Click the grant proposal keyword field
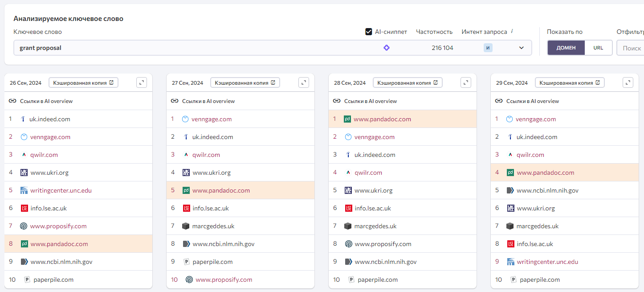644x292 pixels. pos(273,48)
